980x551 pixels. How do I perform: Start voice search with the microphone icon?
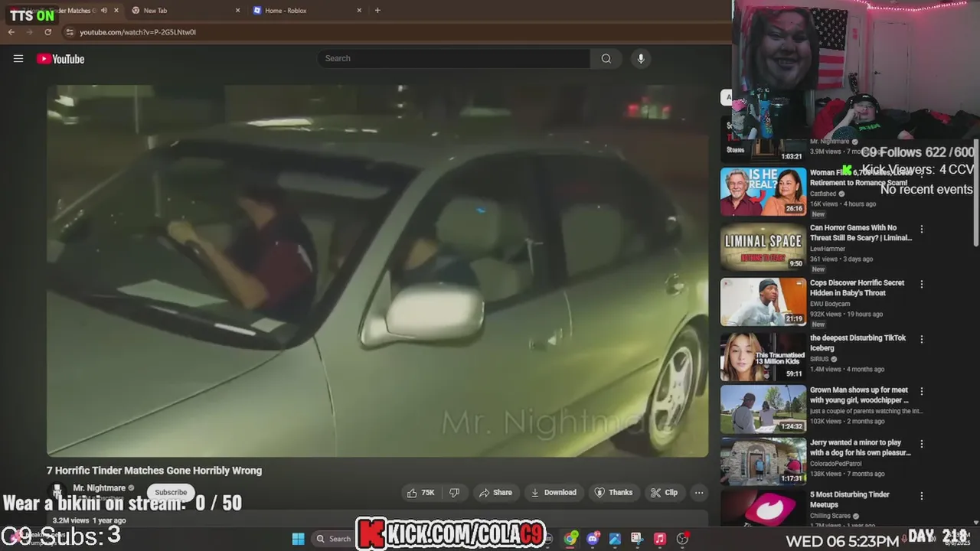click(641, 59)
